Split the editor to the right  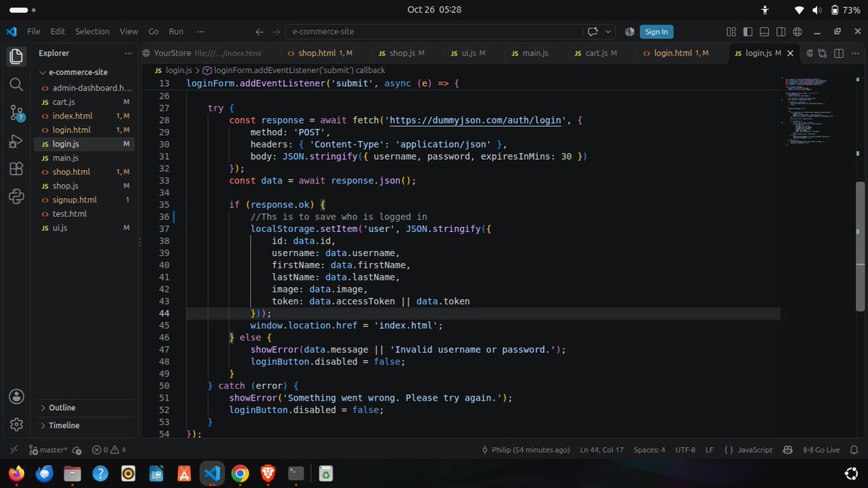[x=839, y=53]
